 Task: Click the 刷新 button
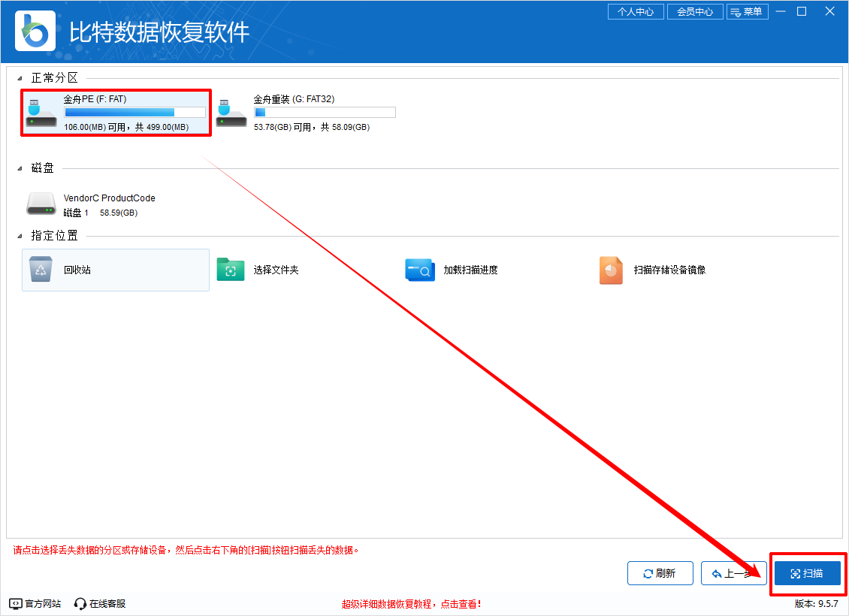660,573
